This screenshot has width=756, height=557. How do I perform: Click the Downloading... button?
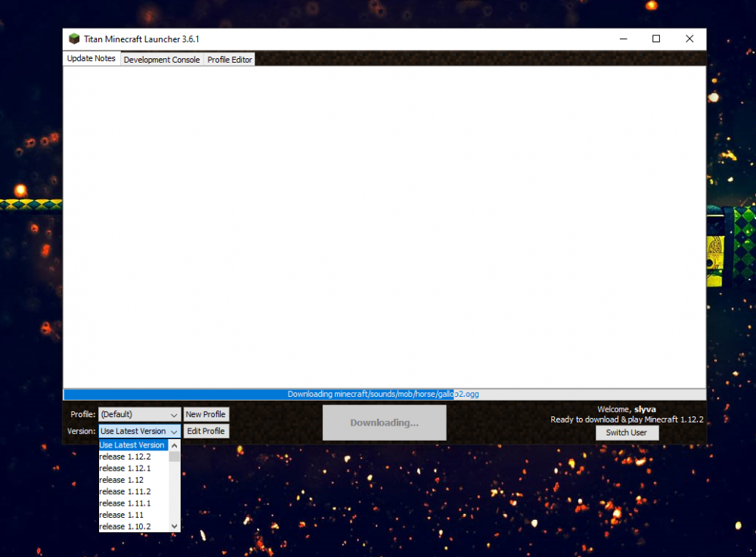click(x=384, y=422)
